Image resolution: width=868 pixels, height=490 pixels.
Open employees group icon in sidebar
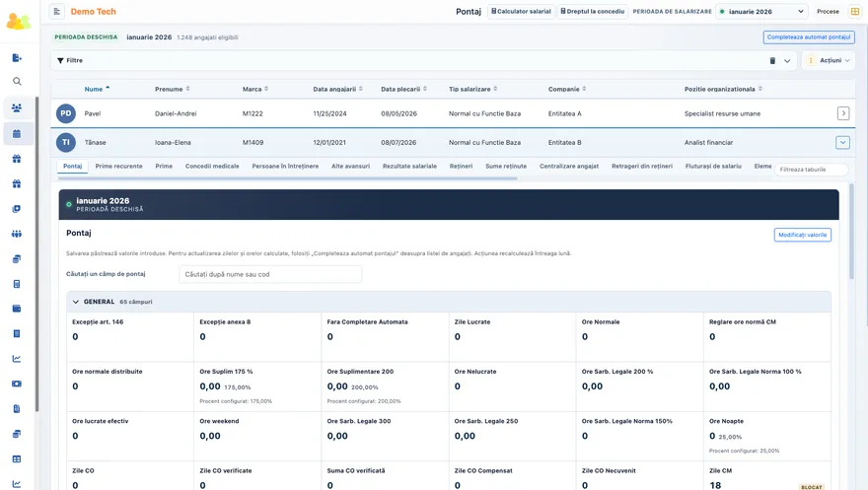[17, 107]
